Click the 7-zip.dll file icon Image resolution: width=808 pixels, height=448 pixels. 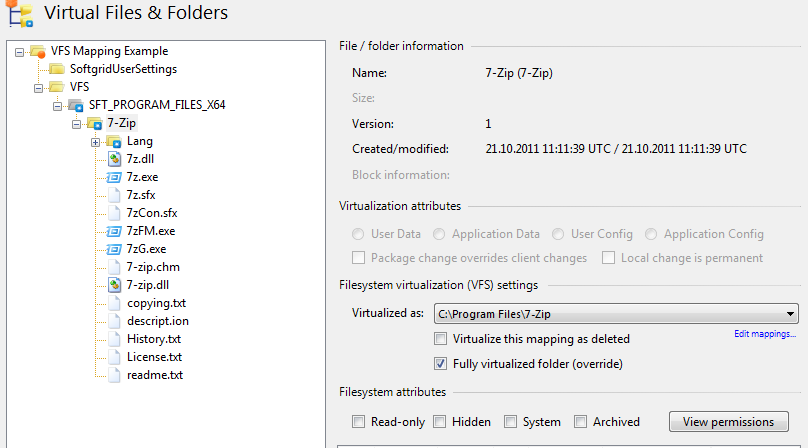(x=114, y=285)
